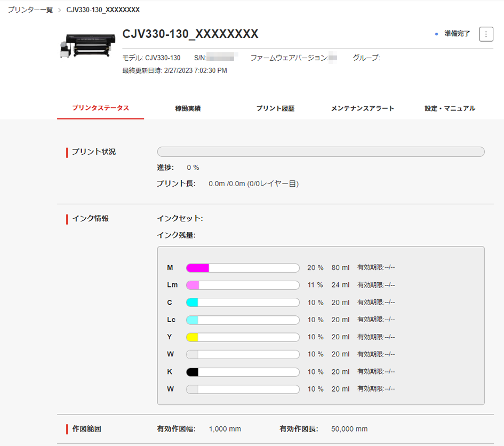Click the breadcrumb chevron separator
504x446 pixels.
click(59, 10)
